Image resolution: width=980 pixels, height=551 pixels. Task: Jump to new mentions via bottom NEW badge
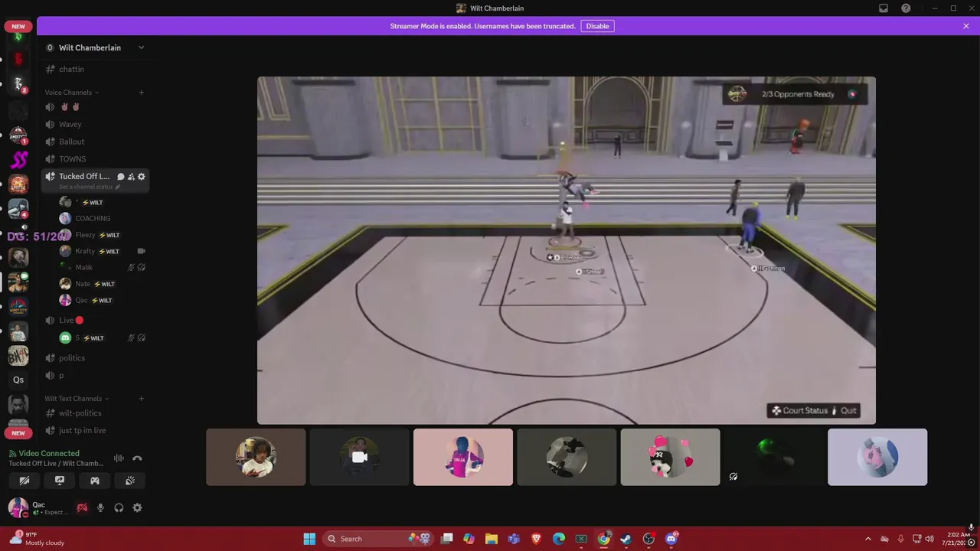pos(18,433)
